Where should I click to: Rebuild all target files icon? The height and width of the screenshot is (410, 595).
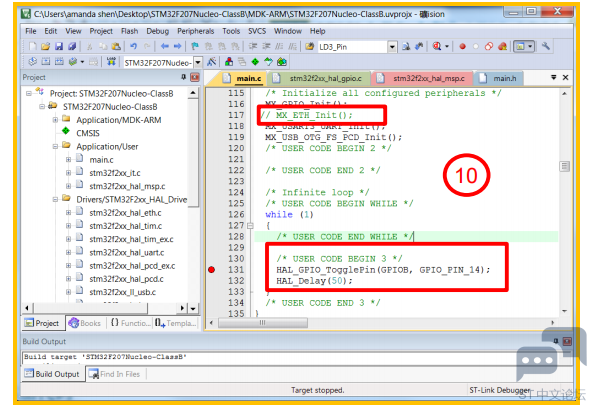click(x=59, y=62)
